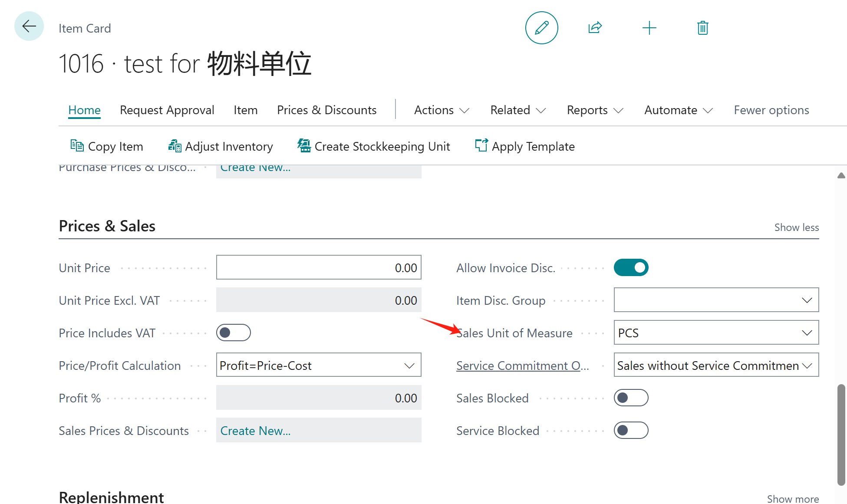Disable Allow Invoice Disc. toggle

[631, 267]
